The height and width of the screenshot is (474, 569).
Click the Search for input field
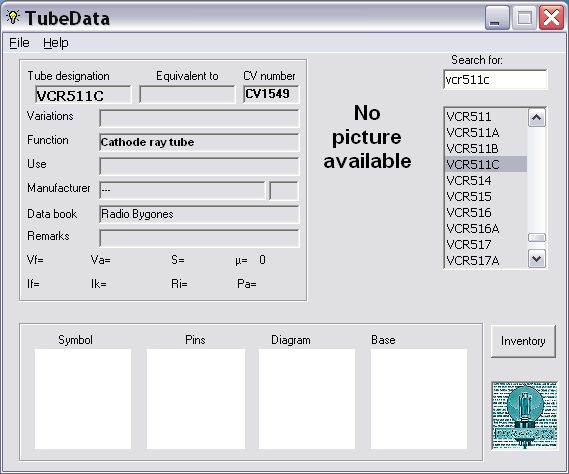tap(495, 79)
